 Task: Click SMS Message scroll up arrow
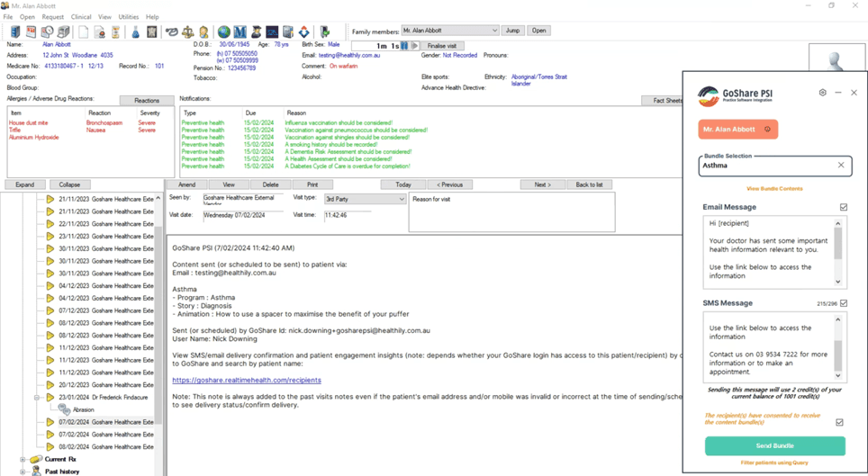click(x=838, y=319)
